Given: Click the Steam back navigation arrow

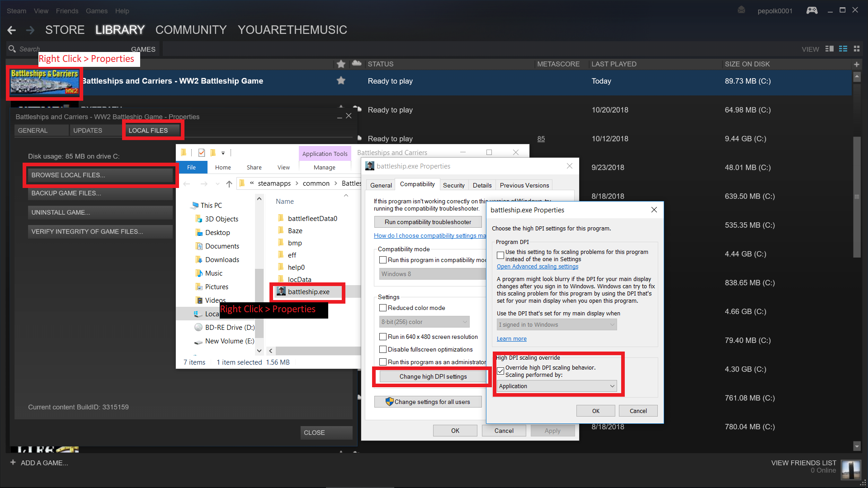Looking at the screenshot, I should click(x=12, y=30).
